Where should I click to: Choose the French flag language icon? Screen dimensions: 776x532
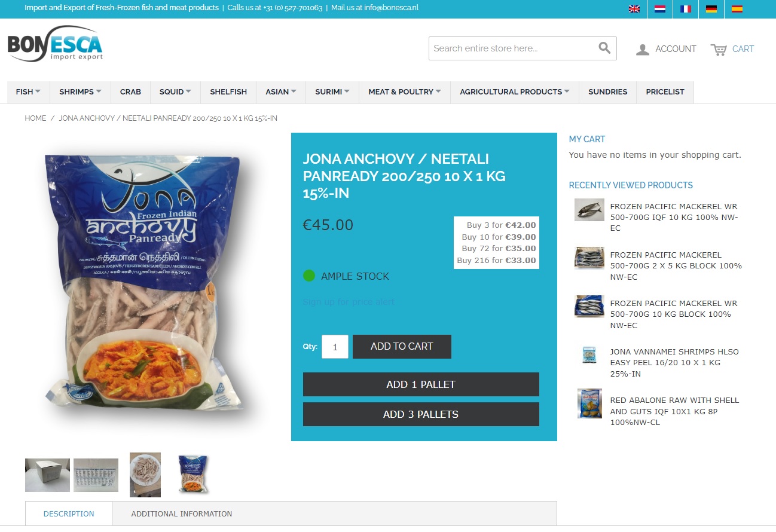[686, 8]
